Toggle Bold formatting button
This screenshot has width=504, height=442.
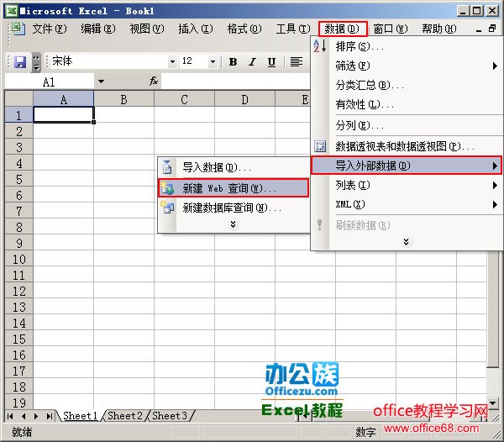tap(233, 61)
